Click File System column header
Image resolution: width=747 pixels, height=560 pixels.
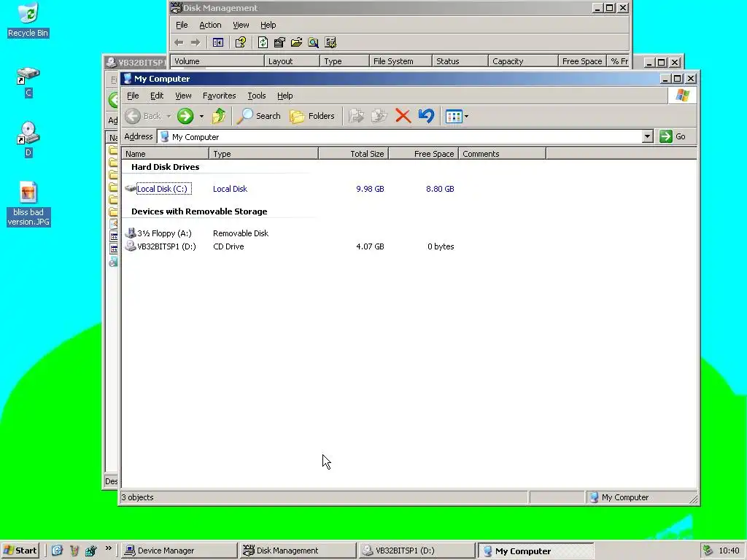(x=400, y=61)
